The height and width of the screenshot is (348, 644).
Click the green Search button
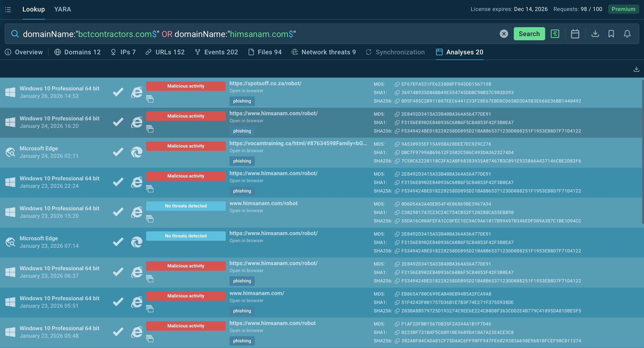529,34
